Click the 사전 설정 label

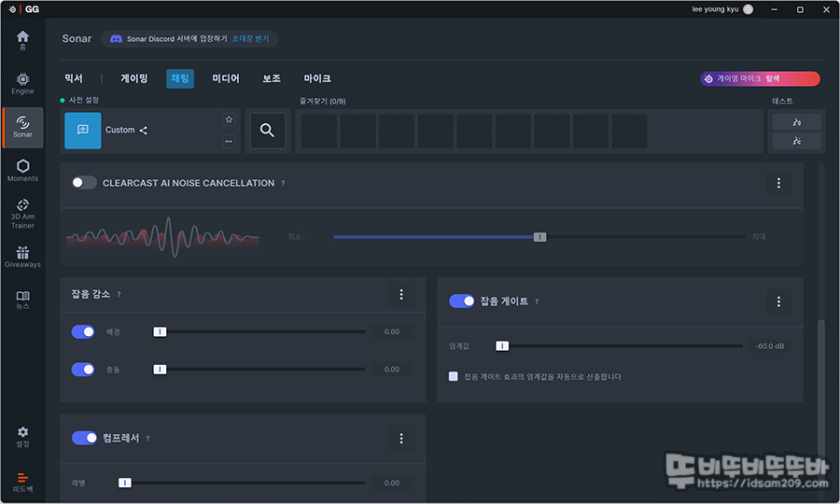84,100
